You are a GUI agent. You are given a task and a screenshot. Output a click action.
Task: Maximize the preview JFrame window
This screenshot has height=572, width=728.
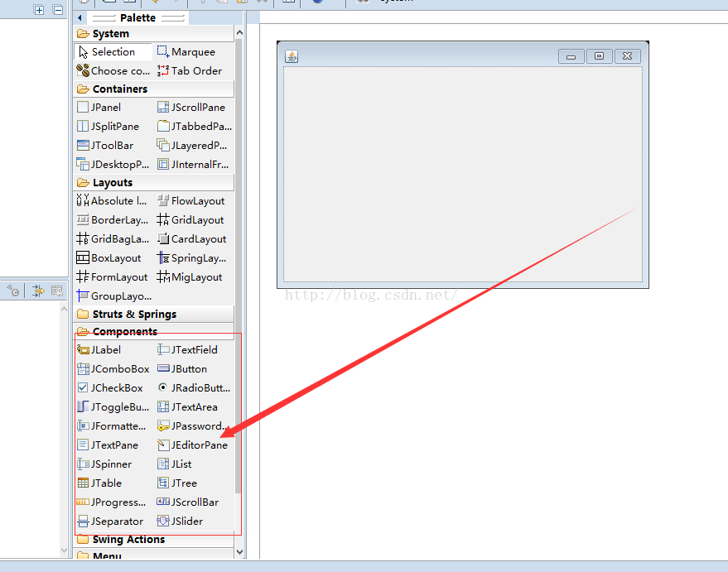point(600,56)
